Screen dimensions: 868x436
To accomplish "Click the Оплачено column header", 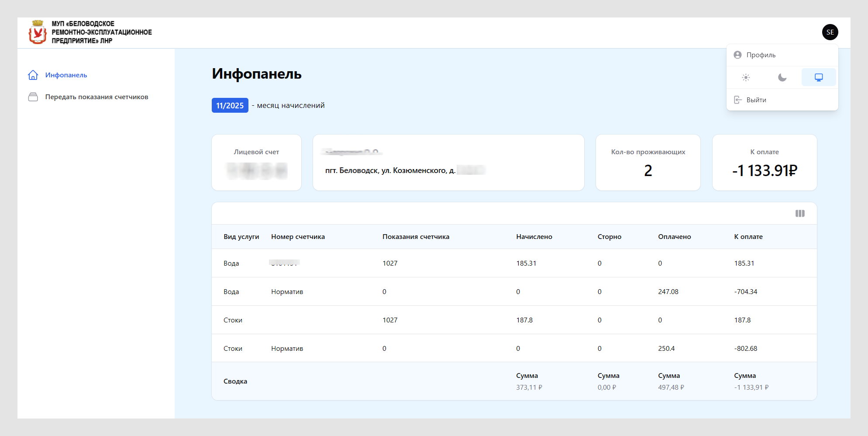I will click(674, 237).
